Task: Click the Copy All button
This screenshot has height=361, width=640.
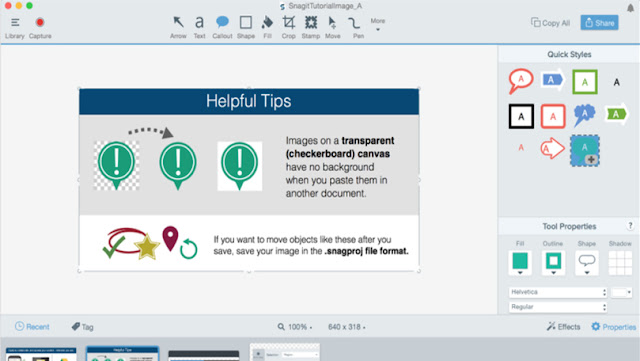Action: coord(550,23)
